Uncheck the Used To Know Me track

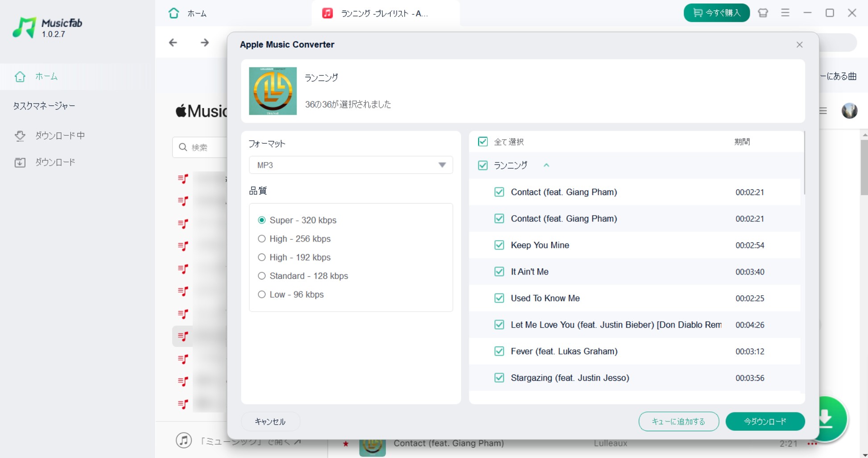pos(499,298)
